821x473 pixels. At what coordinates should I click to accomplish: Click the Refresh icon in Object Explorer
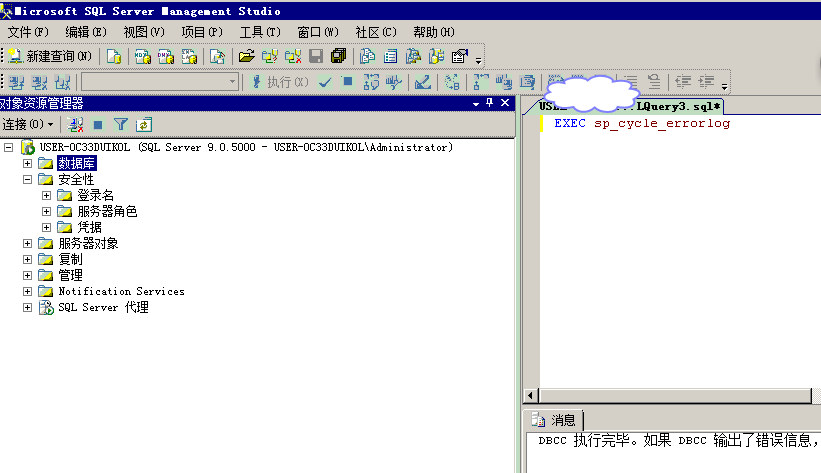pyautogui.click(x=143, y=124)
